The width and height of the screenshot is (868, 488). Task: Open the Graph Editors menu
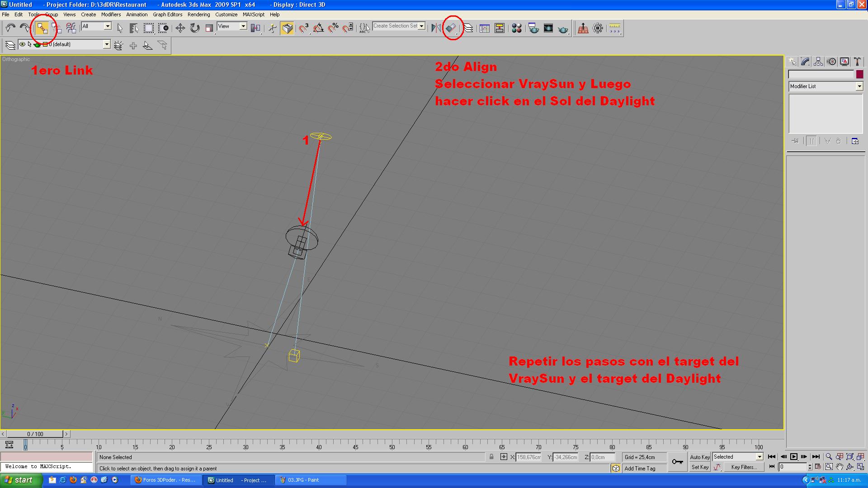tap(167, 14)
